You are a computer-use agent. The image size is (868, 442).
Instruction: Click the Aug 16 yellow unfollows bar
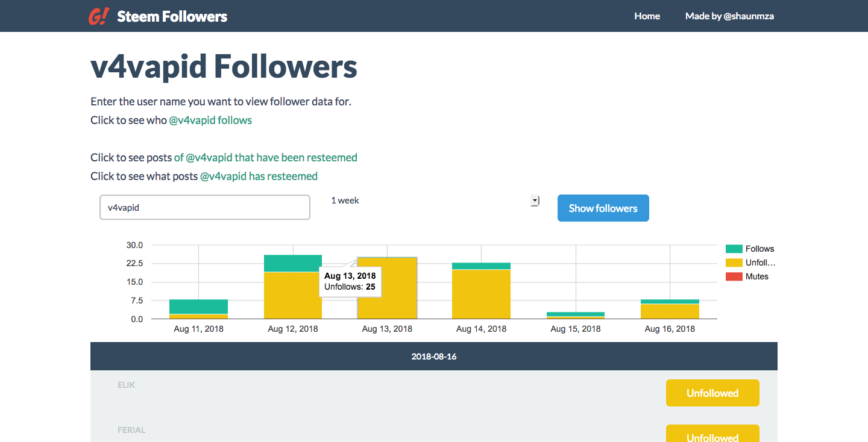(x=670, y=311)
